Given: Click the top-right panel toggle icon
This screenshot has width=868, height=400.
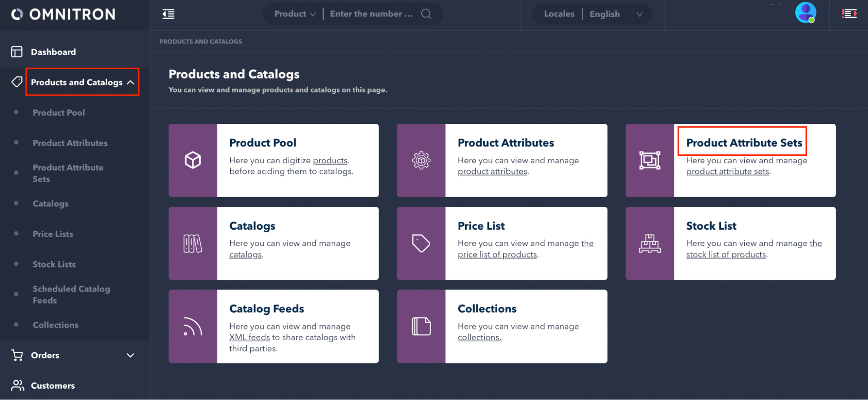Looking at the screenshot, I should tap(849, 14).
